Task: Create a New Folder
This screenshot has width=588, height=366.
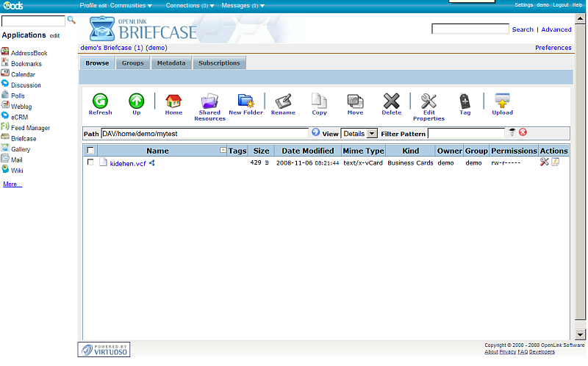Action: [245, 103]
